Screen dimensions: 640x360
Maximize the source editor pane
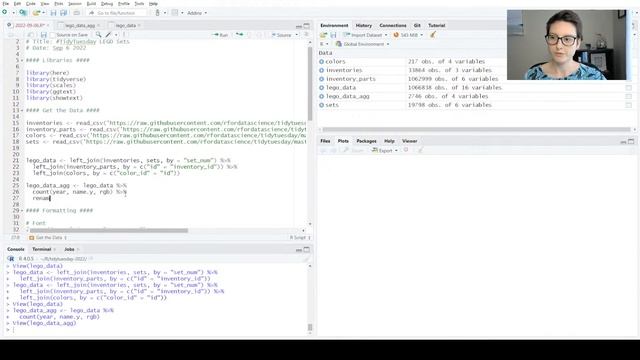point(307,26)
